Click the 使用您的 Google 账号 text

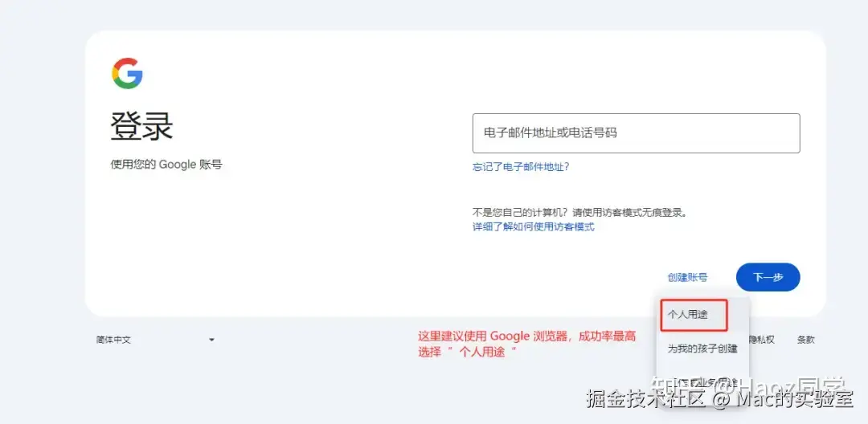[166, 165]
